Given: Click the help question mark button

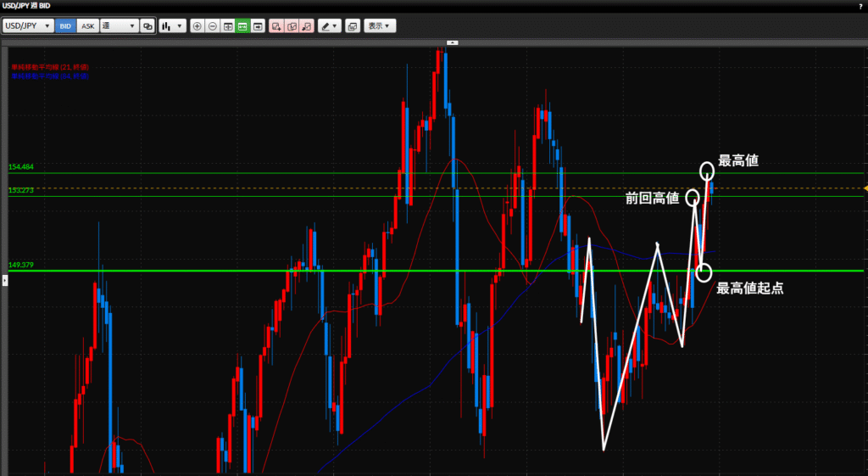Looking at the screenshot, I should (860, 6).
